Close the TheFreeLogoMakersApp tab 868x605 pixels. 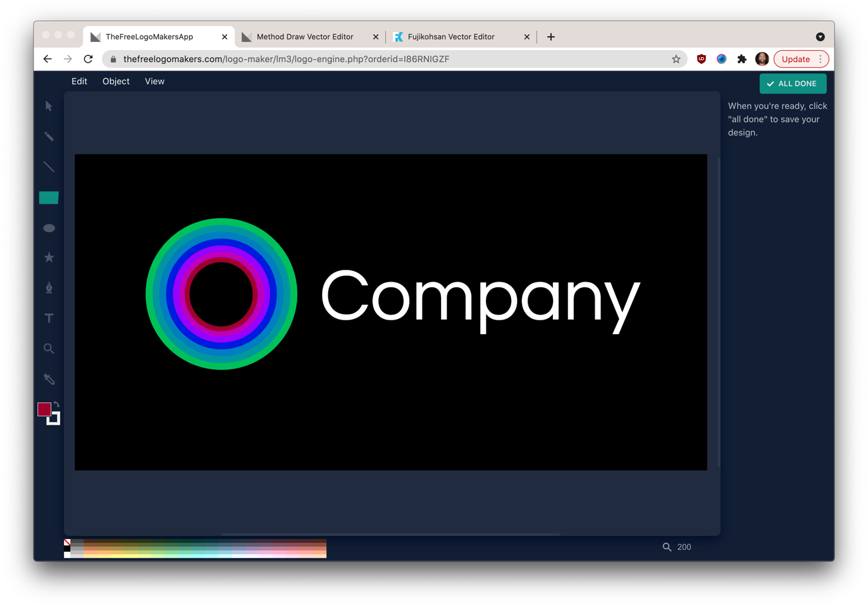pyautogui.click(x=225, y=37)
